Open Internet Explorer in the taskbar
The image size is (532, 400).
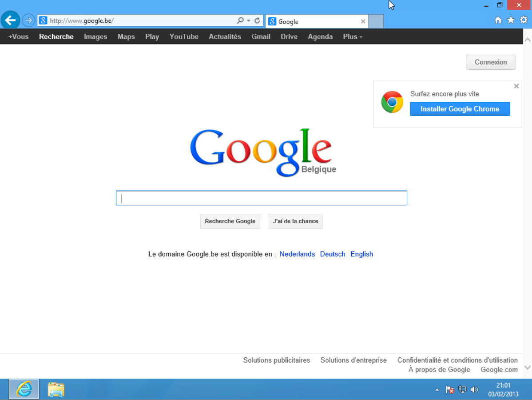coord(24,389)
